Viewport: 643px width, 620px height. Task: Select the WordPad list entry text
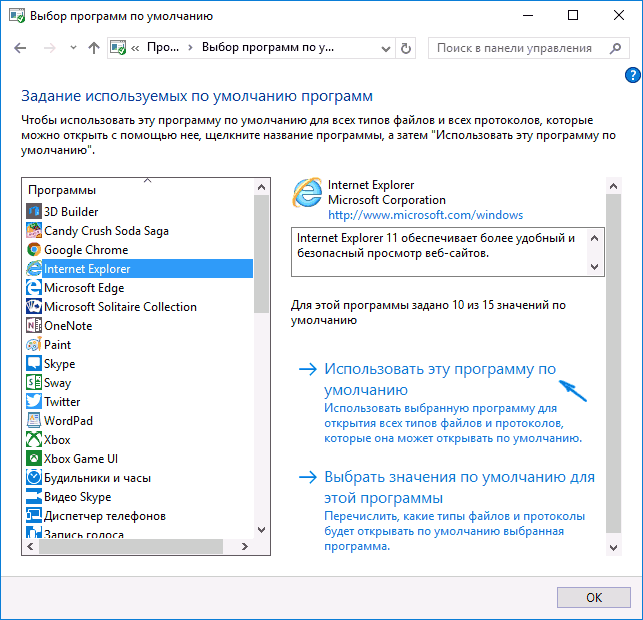[x=68, y=421]
